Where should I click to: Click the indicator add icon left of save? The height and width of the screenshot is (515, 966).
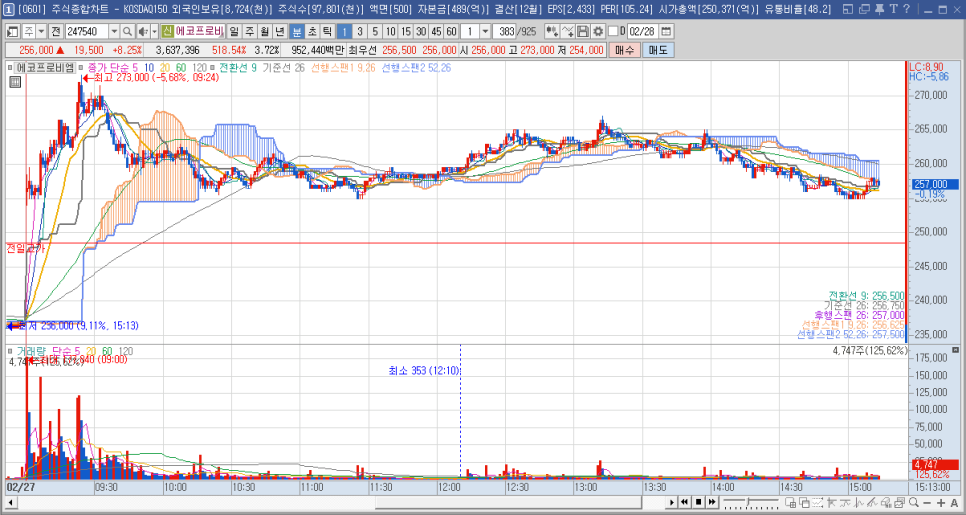[568, 31]
